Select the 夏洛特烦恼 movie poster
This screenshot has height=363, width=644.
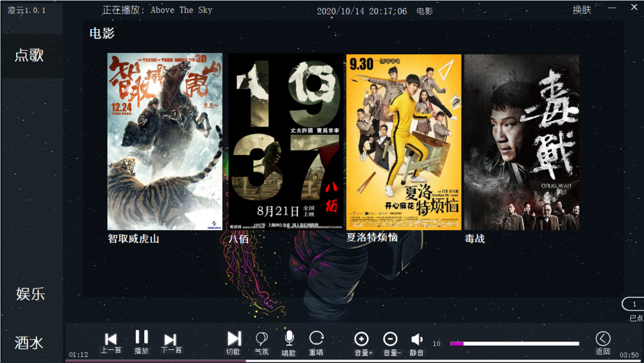point(404,142)
